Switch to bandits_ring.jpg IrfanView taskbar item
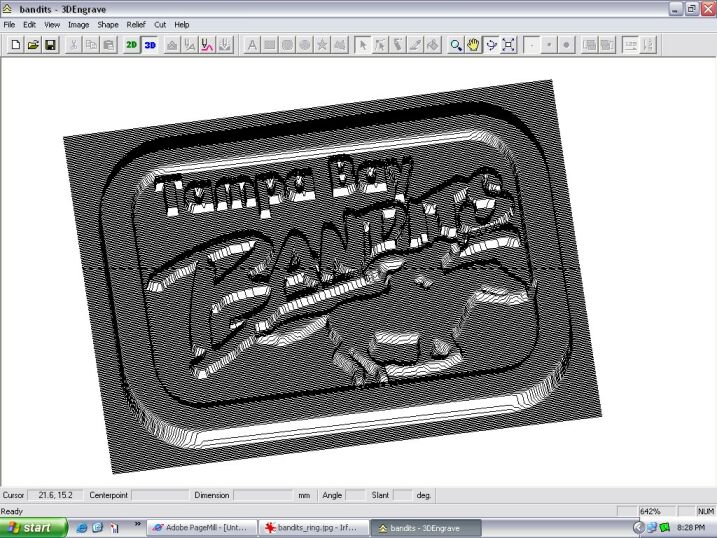Viewport: 717px width, 538px height. click(311, 527)
